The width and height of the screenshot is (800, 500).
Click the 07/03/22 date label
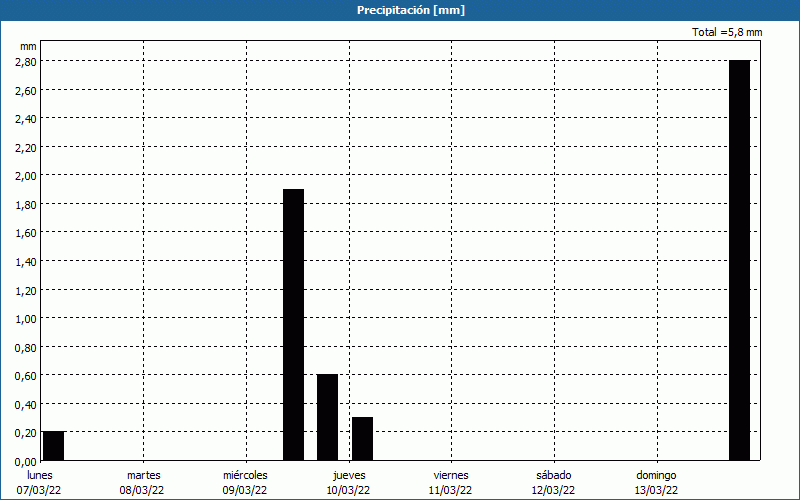click(39, 490)
